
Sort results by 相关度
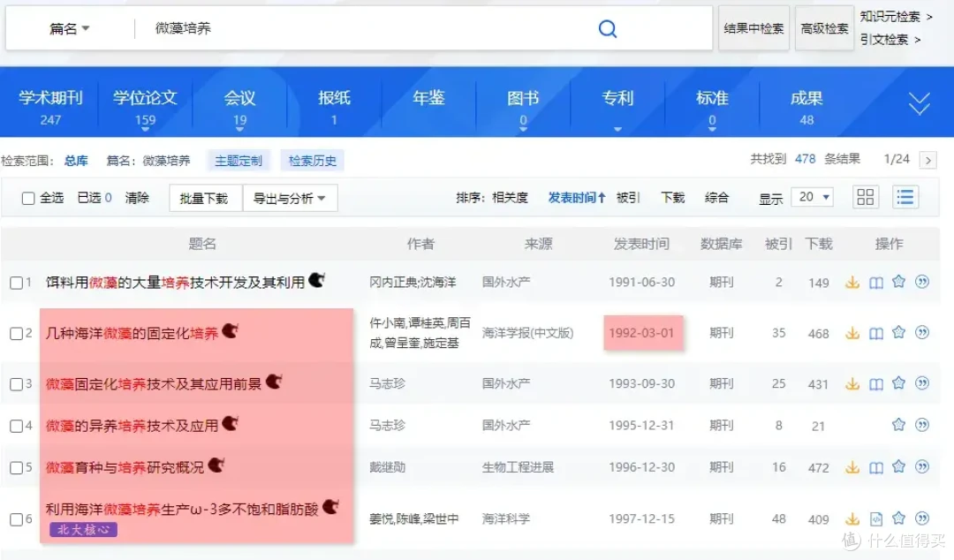510,198
